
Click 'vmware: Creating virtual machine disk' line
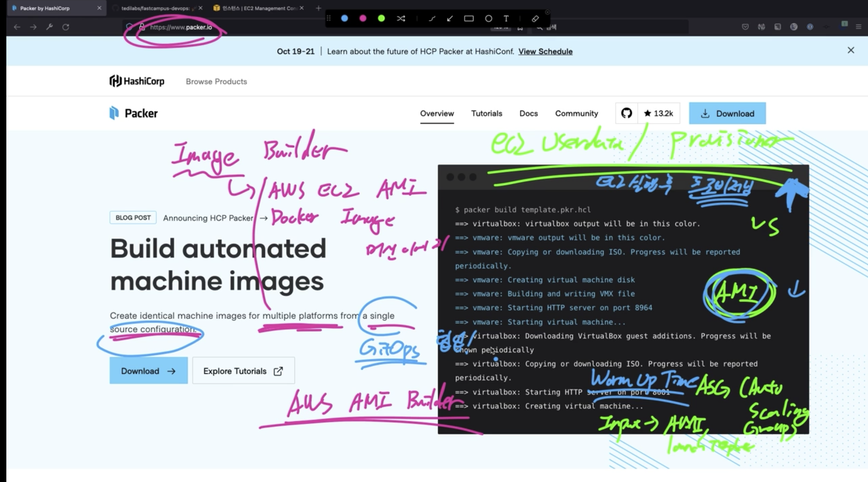pyautogui.click(x=545, y=280)
